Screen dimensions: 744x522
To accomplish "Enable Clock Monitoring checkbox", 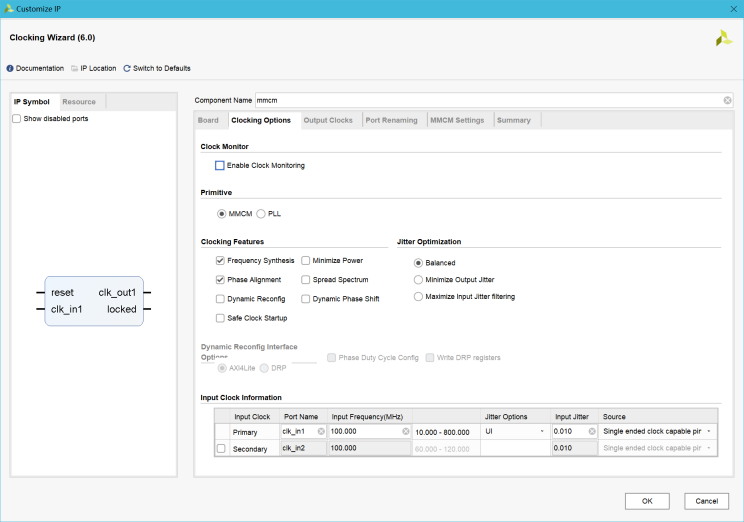I will 220,165.
